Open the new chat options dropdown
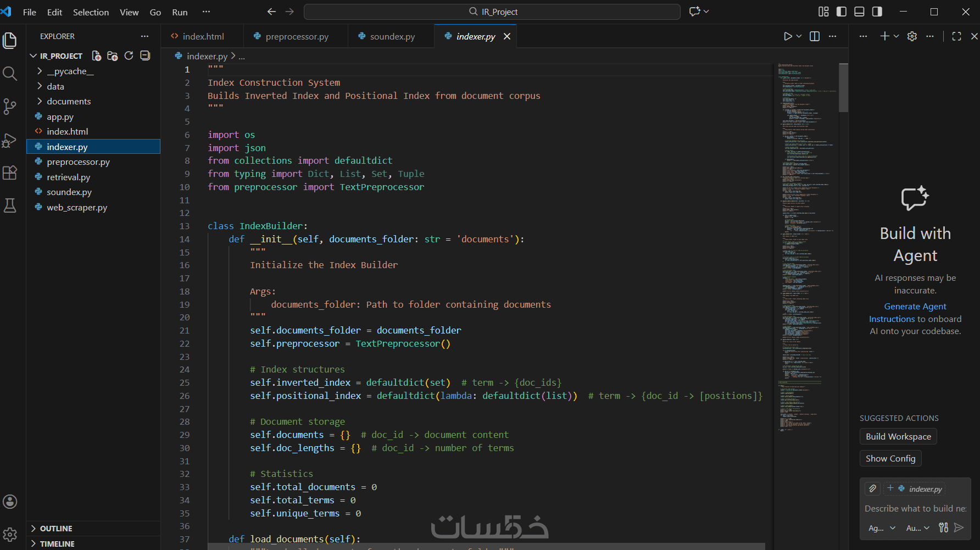 (896, 36)
